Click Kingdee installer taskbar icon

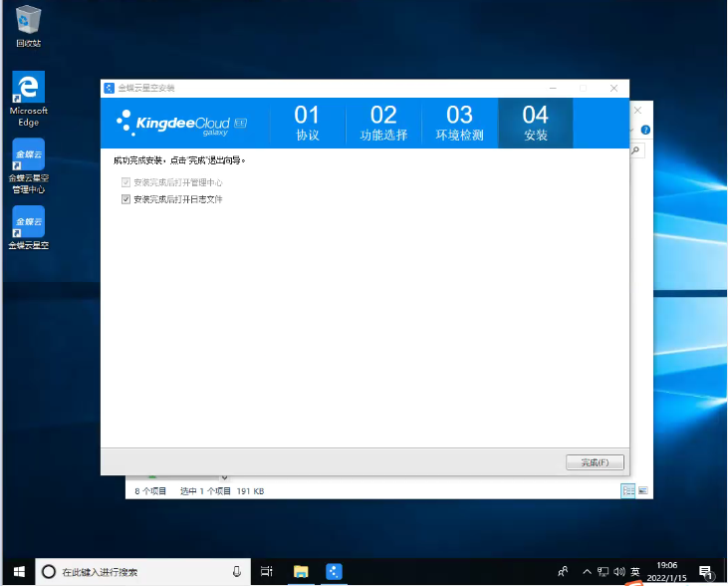(x=334, y=572)
